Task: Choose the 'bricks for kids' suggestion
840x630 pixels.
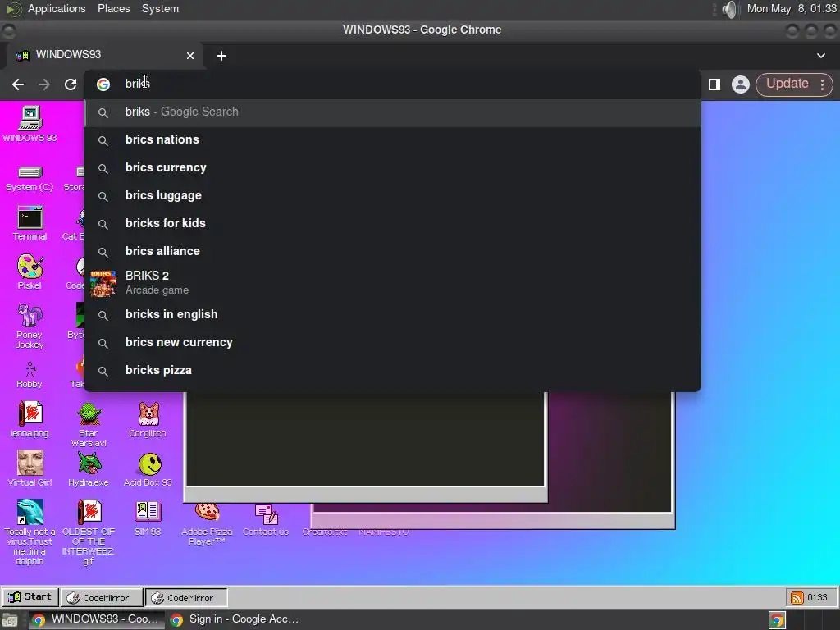Action: point(392,223)
